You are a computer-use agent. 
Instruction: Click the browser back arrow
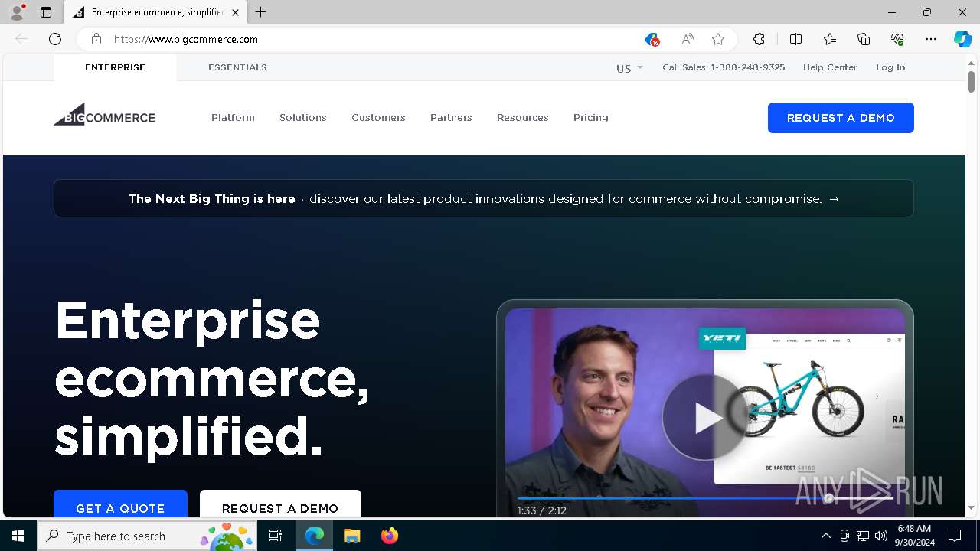click(x=21, y=39)
